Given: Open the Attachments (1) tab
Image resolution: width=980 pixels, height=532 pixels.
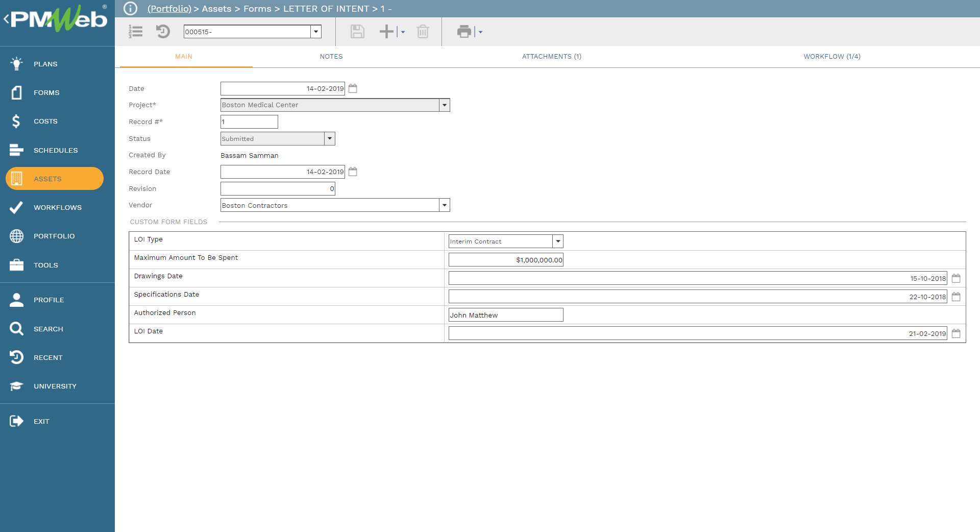Looking at the screenshot, I should pos(551,57).
